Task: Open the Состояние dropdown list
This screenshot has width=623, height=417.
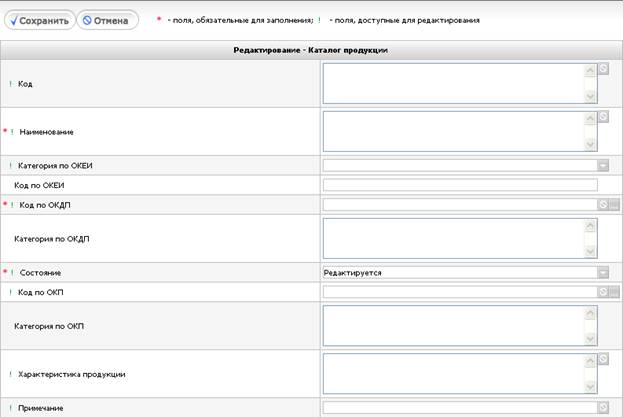Action: 603,272
